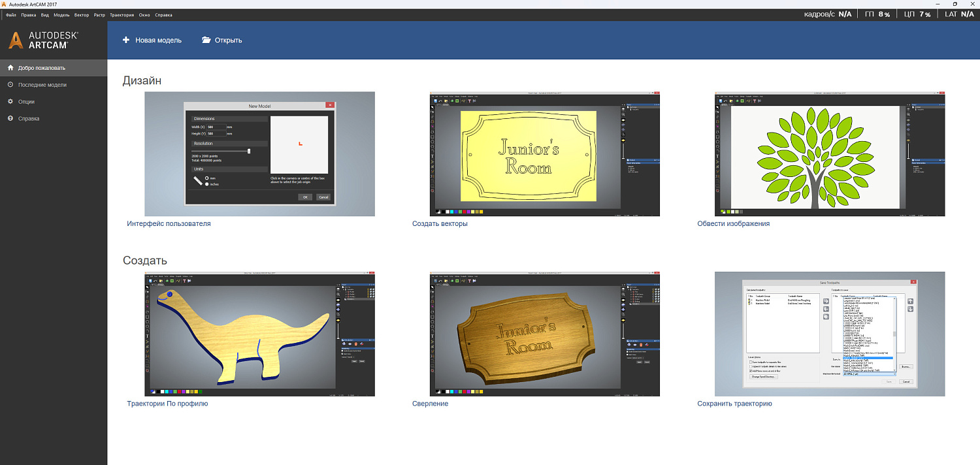Open the Сохранить траекторию link
Image resolution: width=980 pixels, height=465 pixels.
735,404
